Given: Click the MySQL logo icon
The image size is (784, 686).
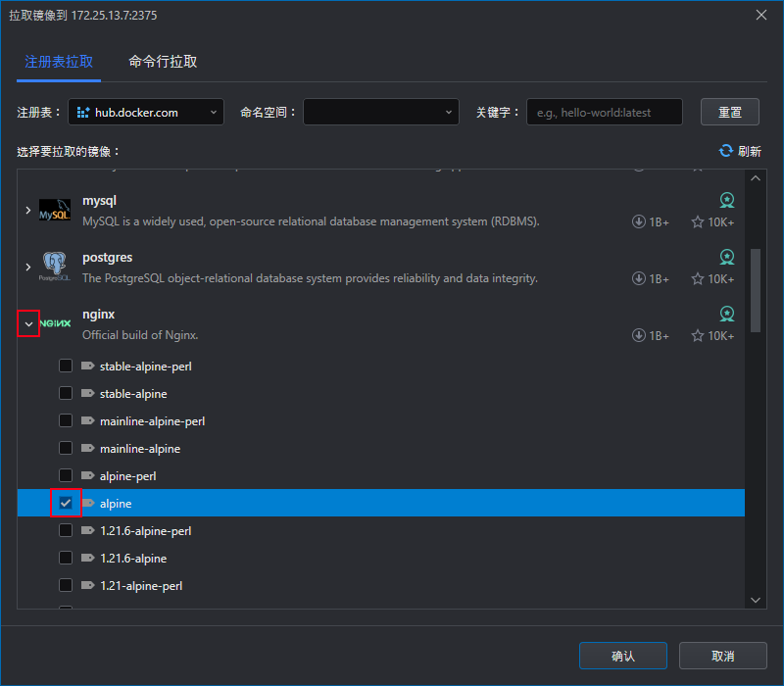Looking at the screenshot, I should [55, 211].
